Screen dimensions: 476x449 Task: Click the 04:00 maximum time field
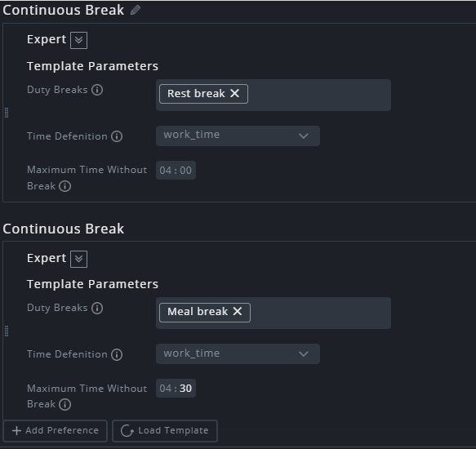(x=176, y=171)
